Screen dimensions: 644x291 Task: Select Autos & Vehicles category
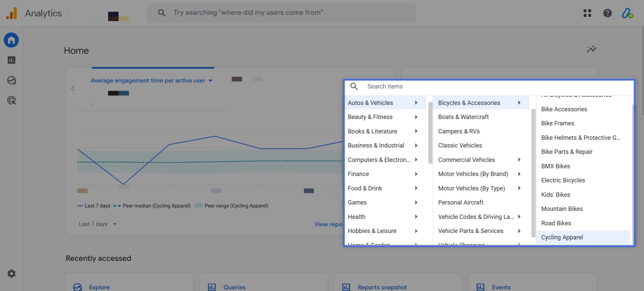point(385,103)
